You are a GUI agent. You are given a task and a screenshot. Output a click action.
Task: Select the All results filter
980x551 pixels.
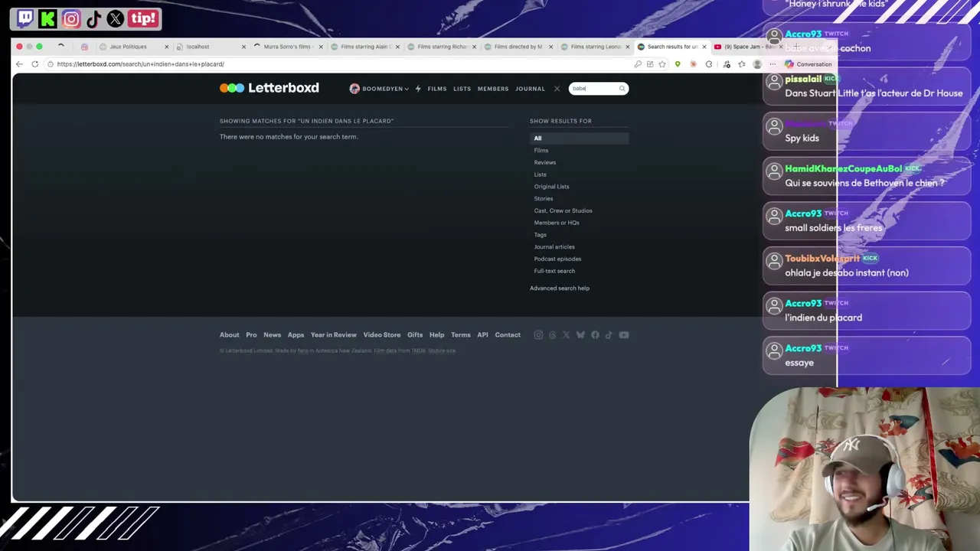(x=580, y=139)
